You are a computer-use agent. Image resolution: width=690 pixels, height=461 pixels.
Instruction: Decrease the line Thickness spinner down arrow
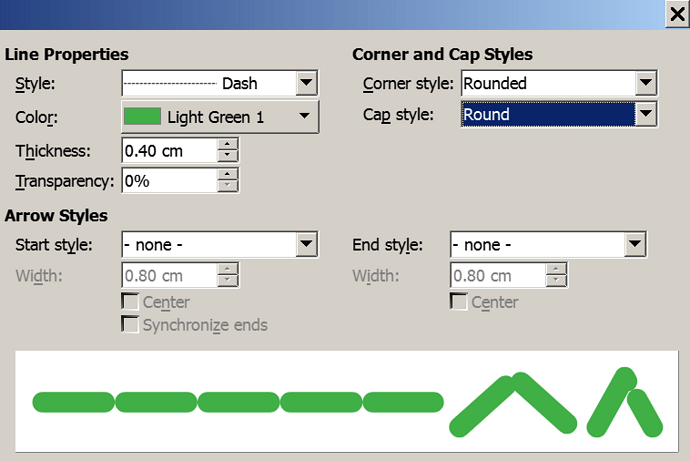click(228, 155)
